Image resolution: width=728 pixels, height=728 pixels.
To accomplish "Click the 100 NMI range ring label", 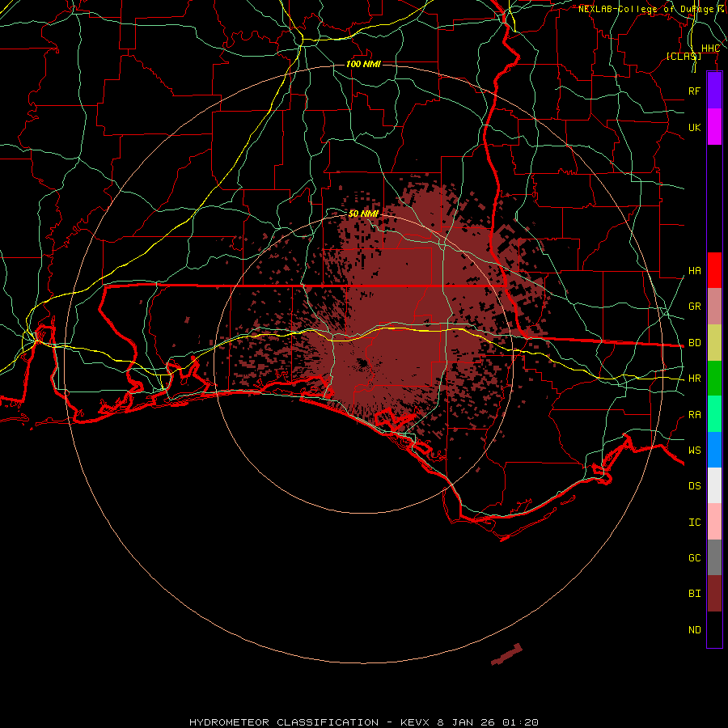I will coord(363,64).
